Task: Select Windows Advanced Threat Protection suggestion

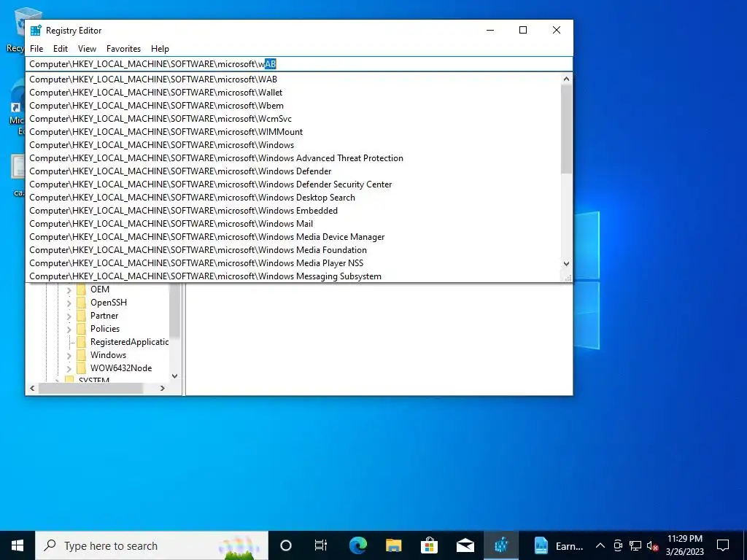Action: [294, 158]
